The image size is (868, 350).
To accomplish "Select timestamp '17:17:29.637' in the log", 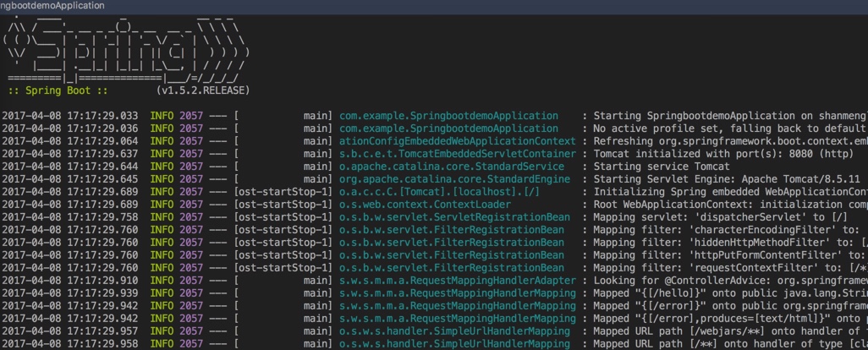I will click(x=102, y=154).
